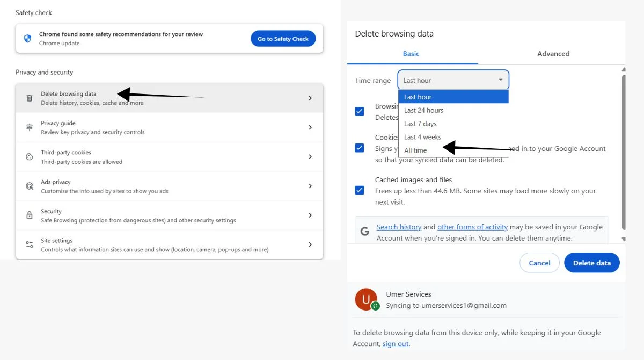Click the 'Privacy and security' heading
The image size is (644, 360).
pyautogui.click(x=44, y=72)
